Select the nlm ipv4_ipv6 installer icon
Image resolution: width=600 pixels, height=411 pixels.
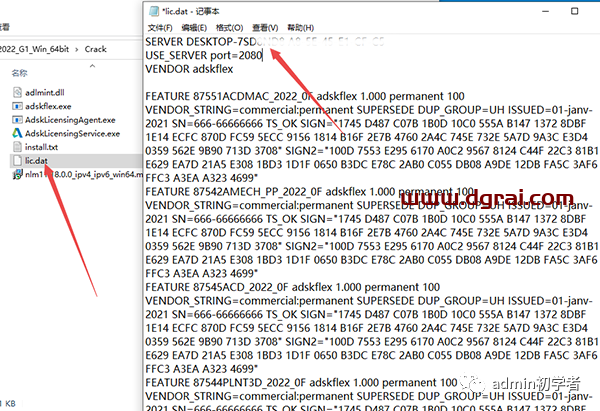[x=19, y=174]
